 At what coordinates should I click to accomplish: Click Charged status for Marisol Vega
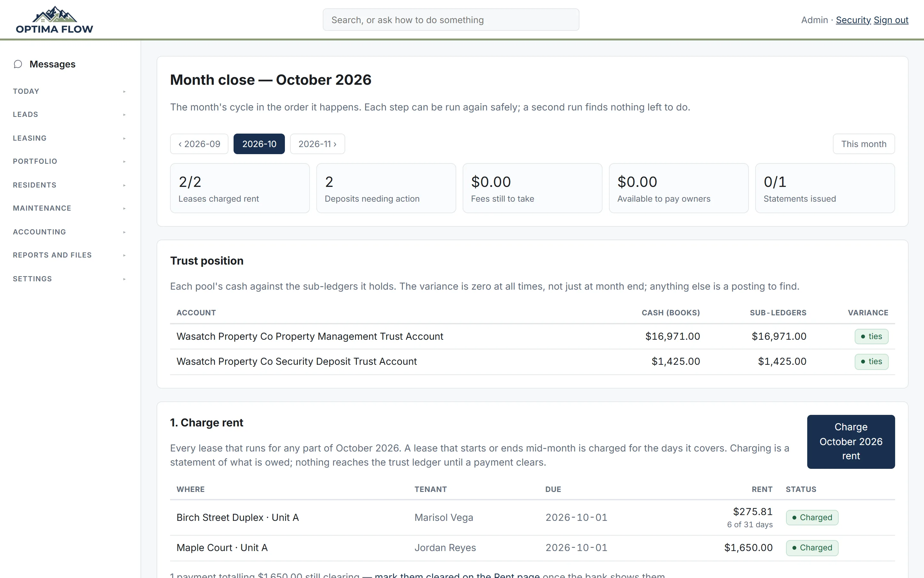(812, 518)
